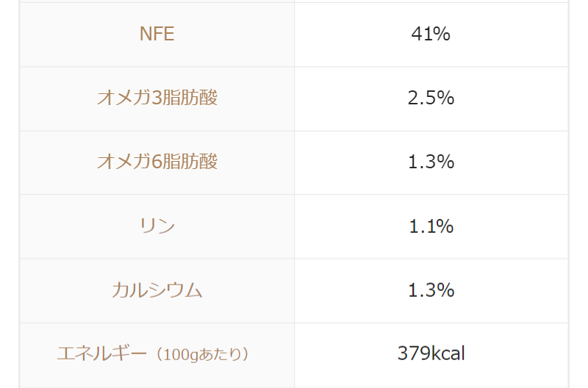Click the (100gあたり) note text
This screenshot has height=388, width=588.
[x=202, y=354]
